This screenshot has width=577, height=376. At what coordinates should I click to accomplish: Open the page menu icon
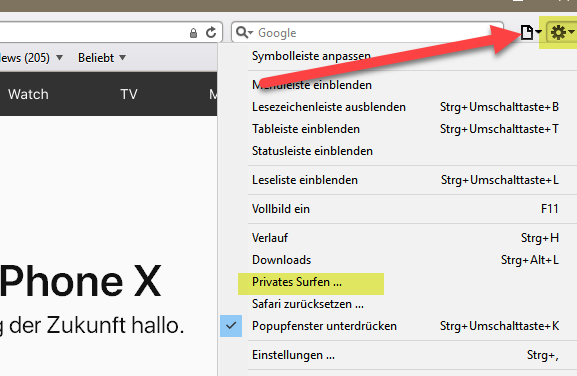pos(527,32)
